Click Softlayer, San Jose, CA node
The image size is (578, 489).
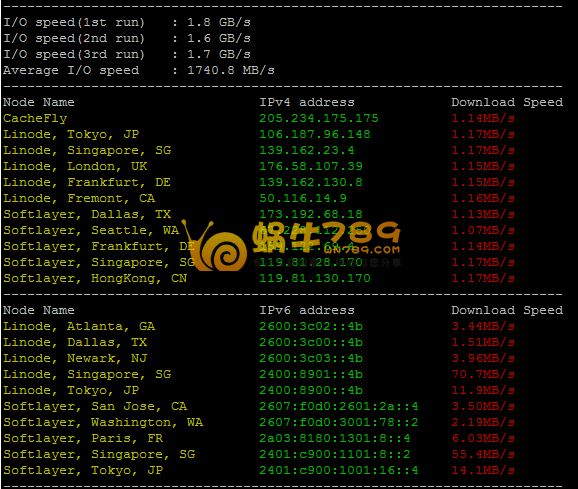tap(95, 406)
